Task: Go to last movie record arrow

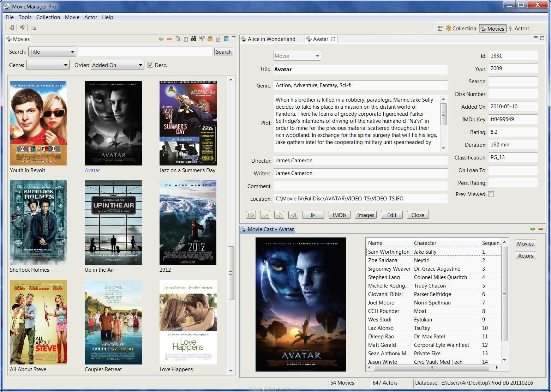Action: click(293, 215)
